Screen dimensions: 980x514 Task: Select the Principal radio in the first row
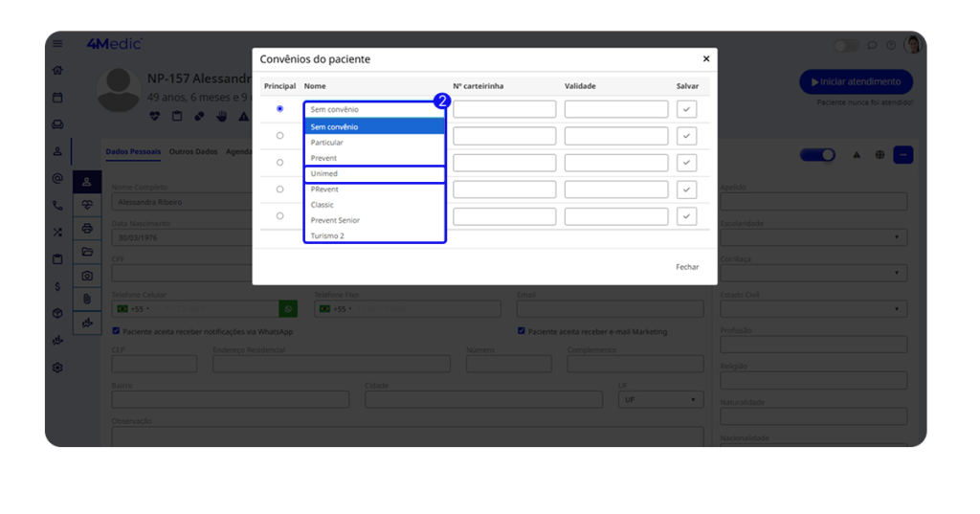(x=279, y=109)
